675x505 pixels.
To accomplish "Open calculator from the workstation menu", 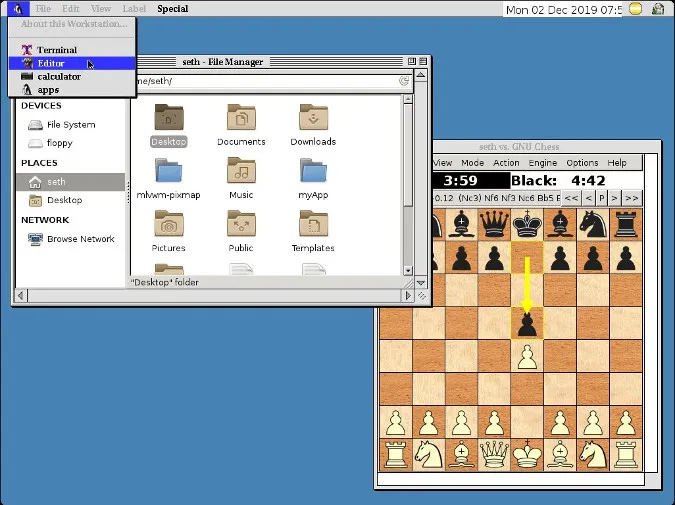I will (58, 76).
